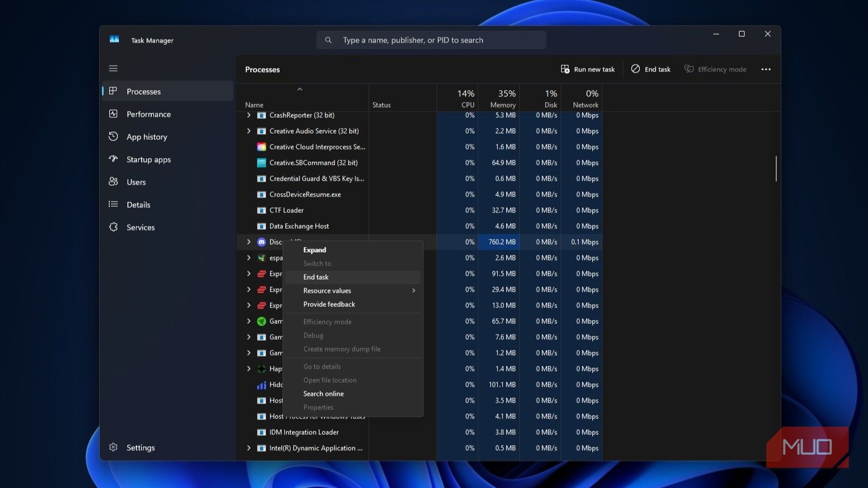Click the Settings gear icon
The image size is (868, 488).
(x=113, y=447)
